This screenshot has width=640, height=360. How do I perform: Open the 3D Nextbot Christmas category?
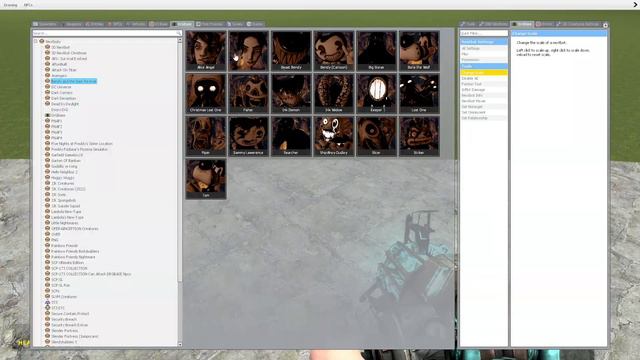coord(69,53)
